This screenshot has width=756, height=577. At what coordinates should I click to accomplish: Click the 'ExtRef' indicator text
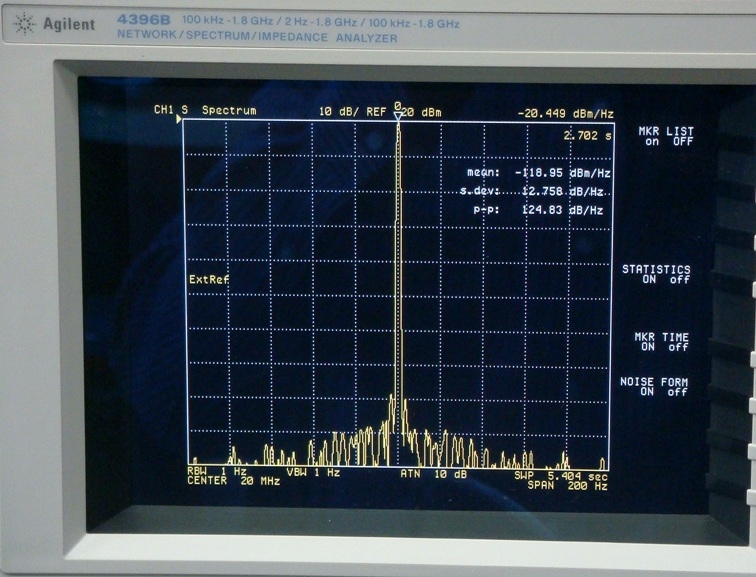(209, 280)
